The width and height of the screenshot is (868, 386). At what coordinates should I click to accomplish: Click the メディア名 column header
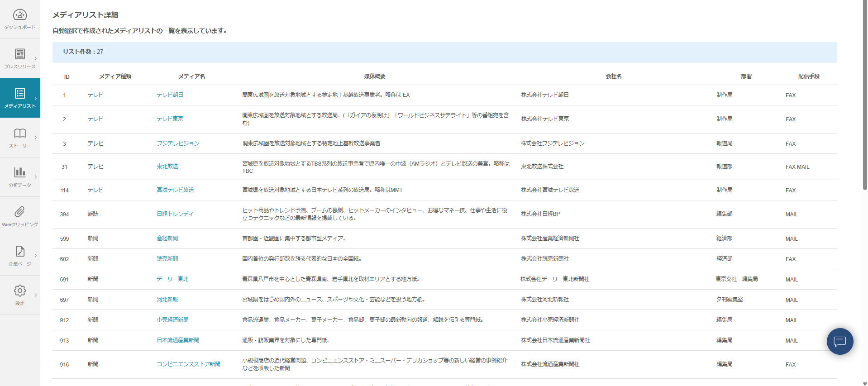pyautogui.click(x=191, y=76)
